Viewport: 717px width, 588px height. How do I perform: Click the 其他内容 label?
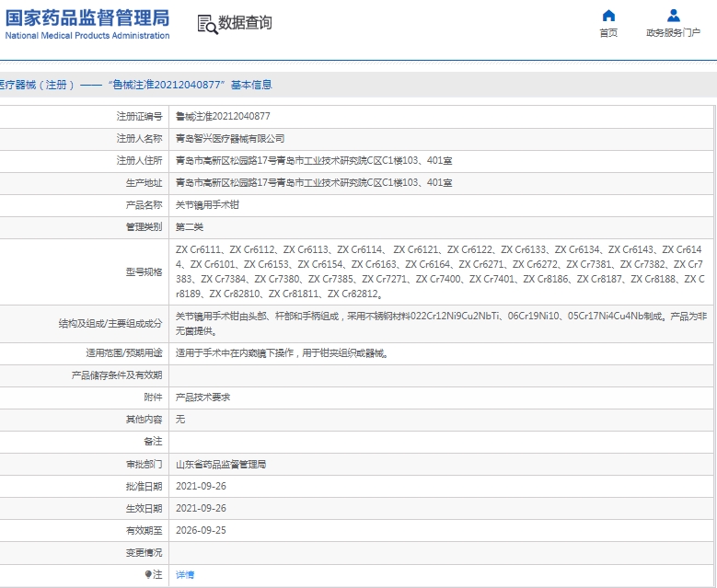click(x=144, y=420)
